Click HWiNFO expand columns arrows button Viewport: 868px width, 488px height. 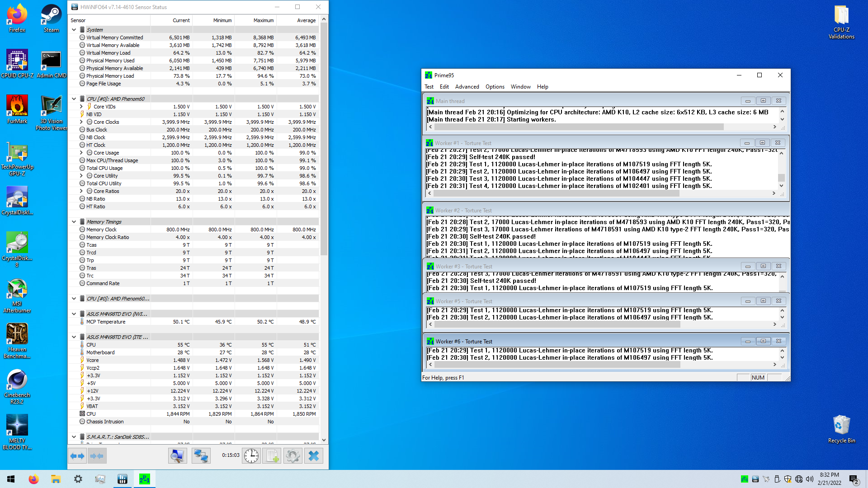click(x=77, y=456)
